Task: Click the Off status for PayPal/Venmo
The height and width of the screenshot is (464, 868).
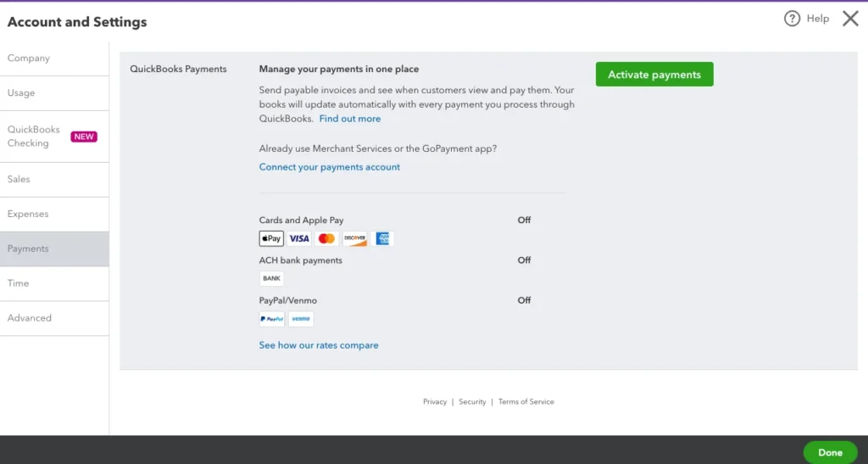Action: coord(524,300)
